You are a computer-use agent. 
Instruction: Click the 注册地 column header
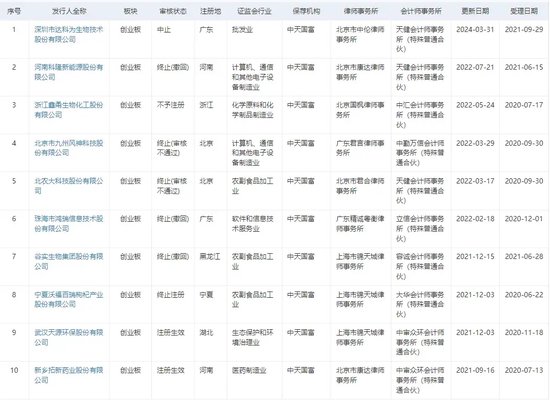click(210, 11)
